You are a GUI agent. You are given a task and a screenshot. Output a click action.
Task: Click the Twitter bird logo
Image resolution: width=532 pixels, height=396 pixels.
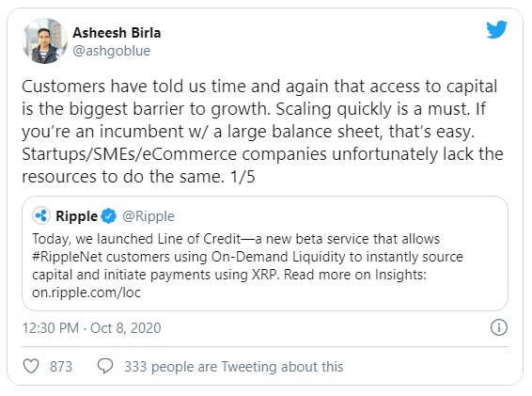496,29
